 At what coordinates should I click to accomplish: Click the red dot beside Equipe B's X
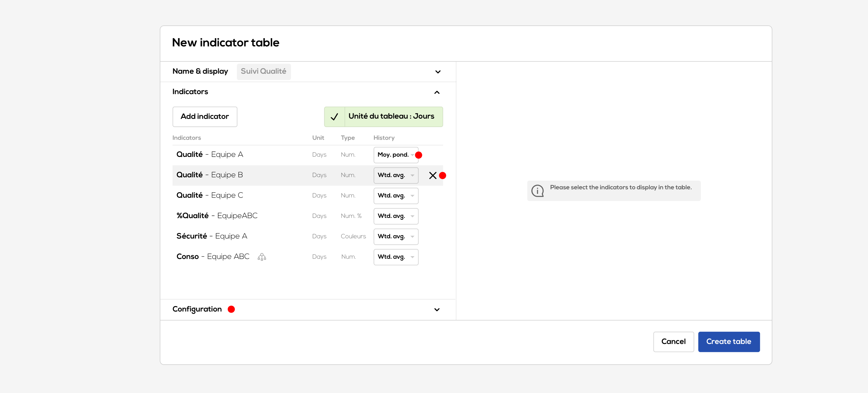(443, 175)
